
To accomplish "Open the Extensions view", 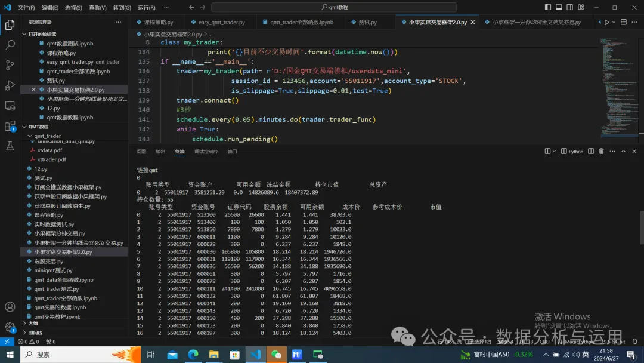I will pos(10,126).
